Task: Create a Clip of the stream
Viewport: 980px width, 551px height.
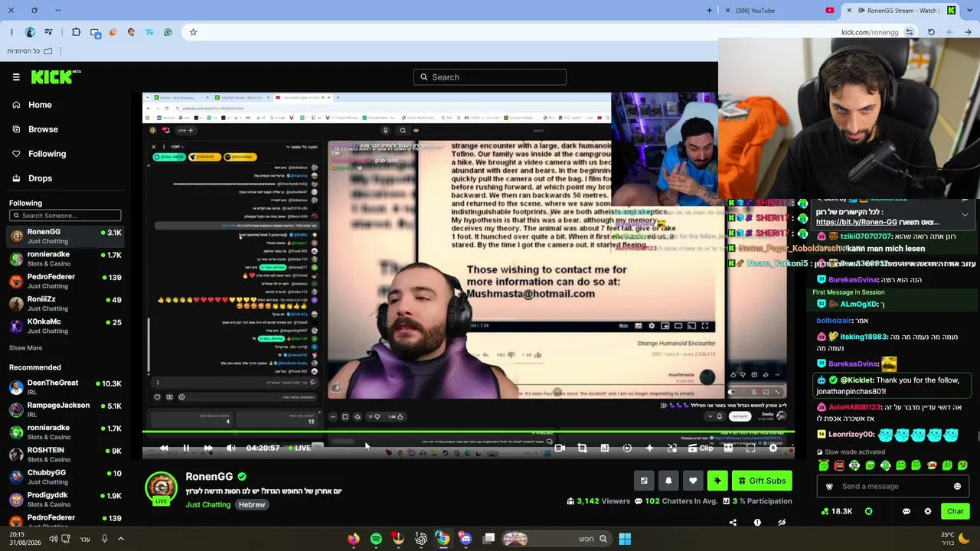Action: coord(701,448)
